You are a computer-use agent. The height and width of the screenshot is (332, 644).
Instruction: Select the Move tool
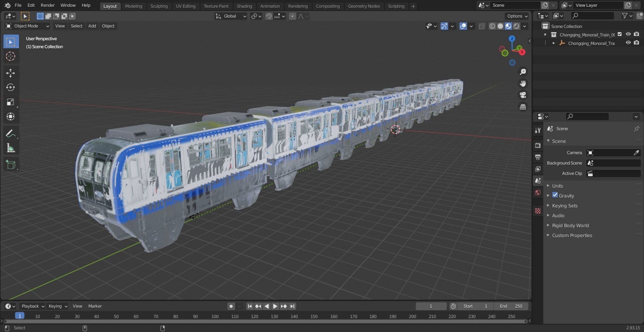tap(11, 73)
